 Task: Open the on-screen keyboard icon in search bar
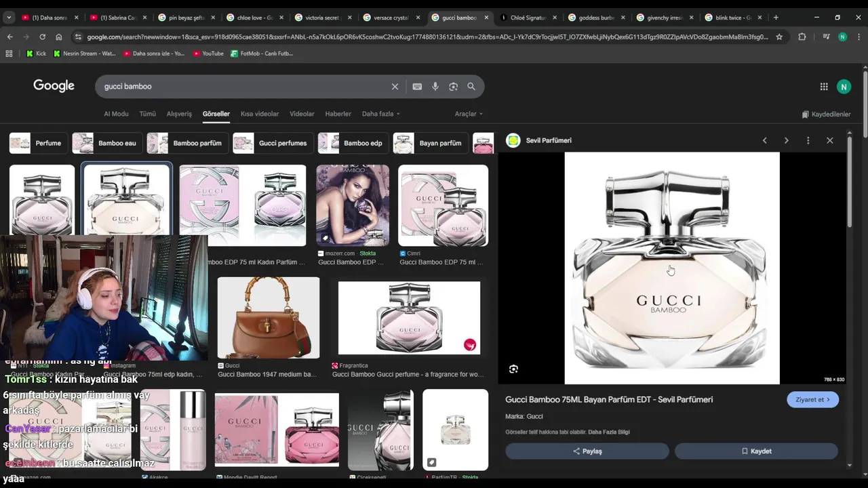click(x=417, y=87)
